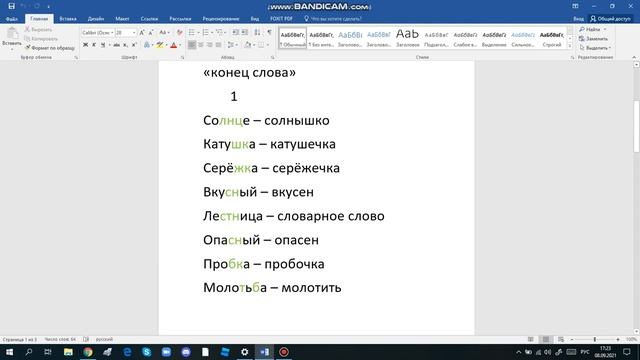The height and width of the screenshot is (360, 640).
Task: Switch to Web Layout view icon
Action: coord(561,339)
